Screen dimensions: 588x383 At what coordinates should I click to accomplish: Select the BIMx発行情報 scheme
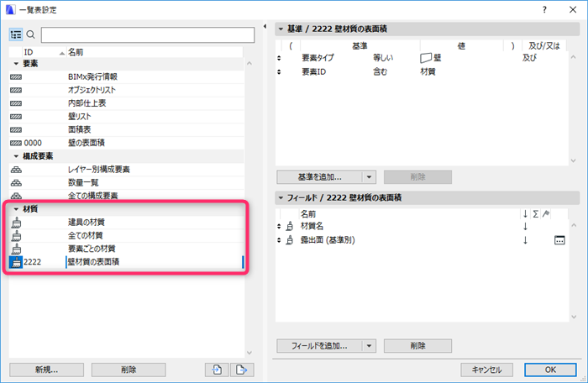[x=126, y=77]
